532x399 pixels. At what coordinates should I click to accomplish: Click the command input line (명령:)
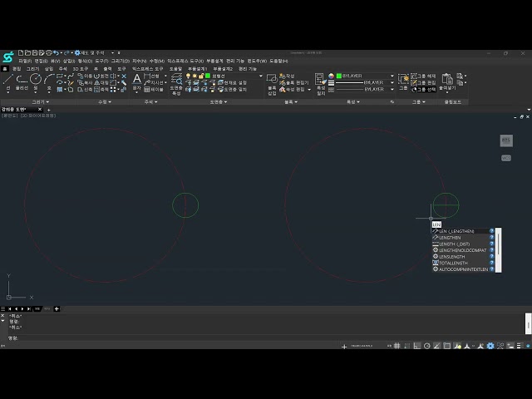pyautogui.click(x=266, y=338)
